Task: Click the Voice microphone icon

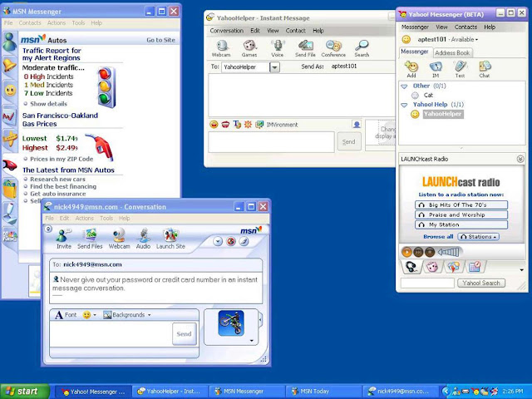Action: [278, 48]
